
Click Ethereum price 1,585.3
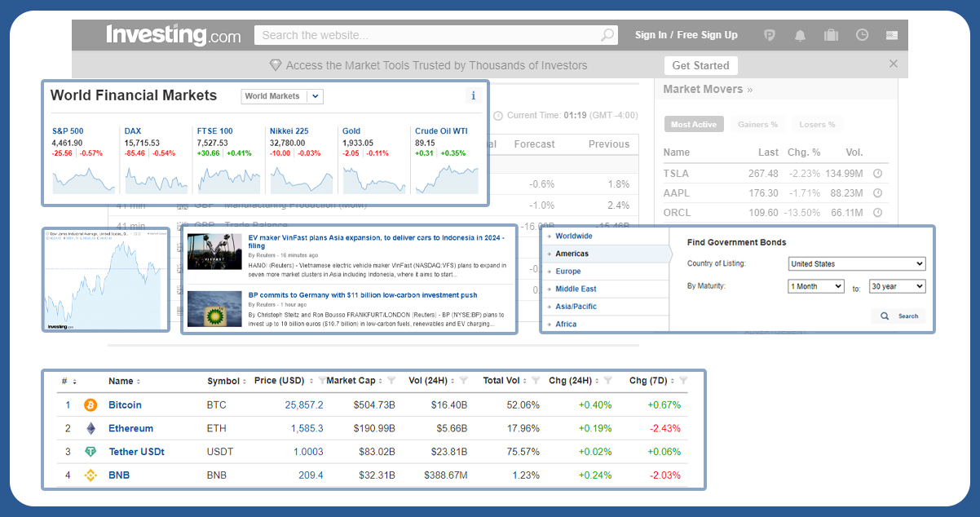click(307, 428)
